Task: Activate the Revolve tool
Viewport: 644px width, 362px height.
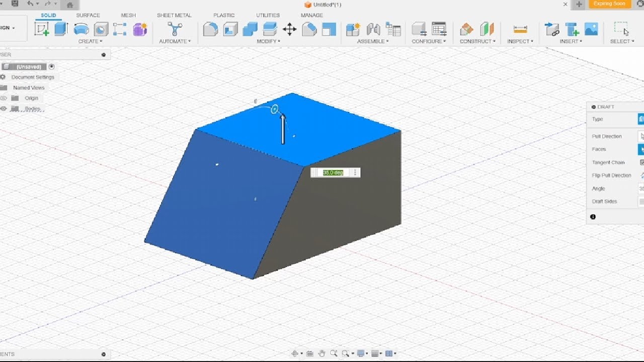Action: tap(81, 29)
